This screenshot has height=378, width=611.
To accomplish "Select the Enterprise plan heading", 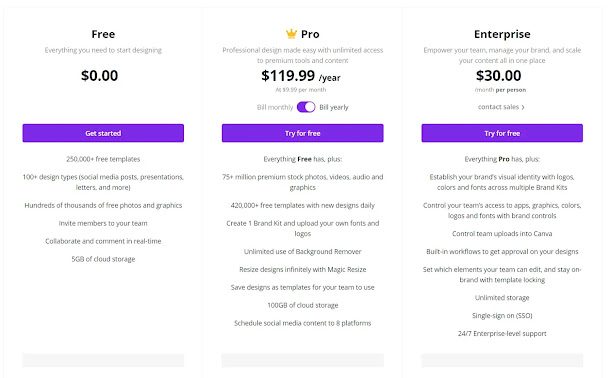I will click(502, 34).
